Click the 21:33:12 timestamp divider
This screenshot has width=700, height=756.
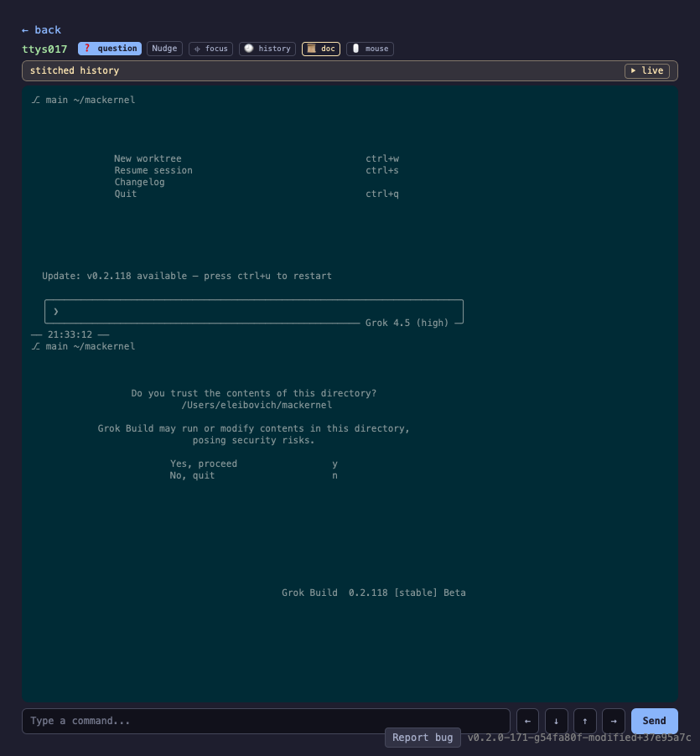pyautogui.click(x=70, y=334)
